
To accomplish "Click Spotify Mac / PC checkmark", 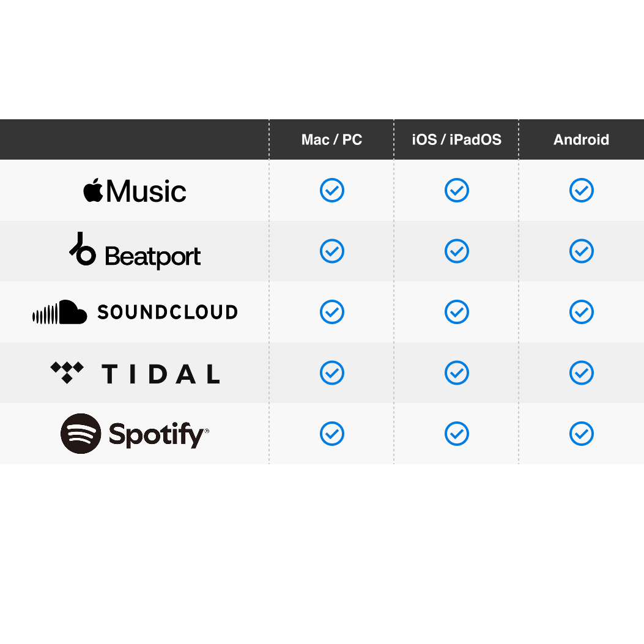I will [332, 434].
